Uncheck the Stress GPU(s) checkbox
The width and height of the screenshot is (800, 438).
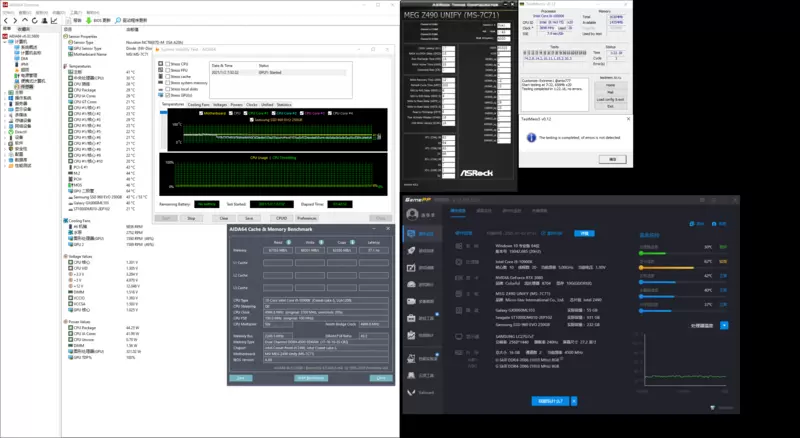167,95
